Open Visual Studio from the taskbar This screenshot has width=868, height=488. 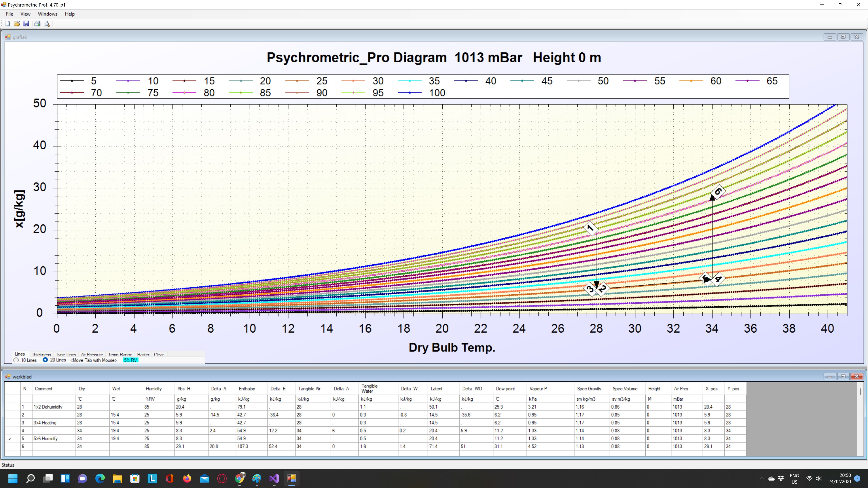point(274,478)
